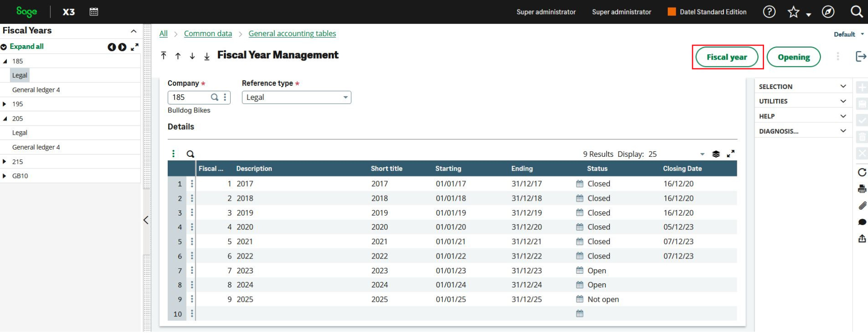Collapse the 185 tree node
This screenshot has width=868, height=333.
click(5, 61)
